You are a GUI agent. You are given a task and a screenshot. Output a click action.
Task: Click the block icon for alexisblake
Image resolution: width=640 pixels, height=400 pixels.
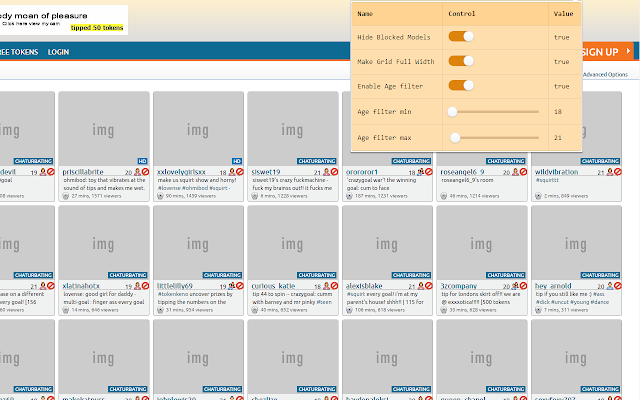coord(429,286)
